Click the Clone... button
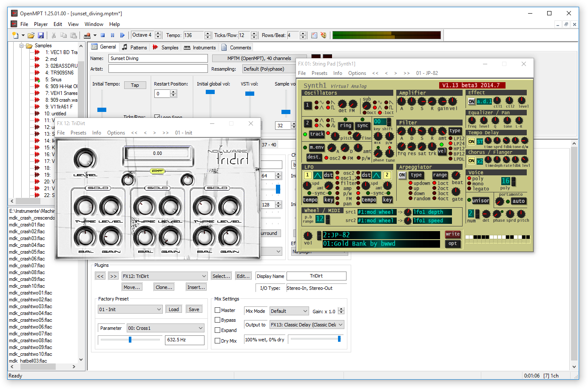The image size is (588, 389). pos(164,287)
